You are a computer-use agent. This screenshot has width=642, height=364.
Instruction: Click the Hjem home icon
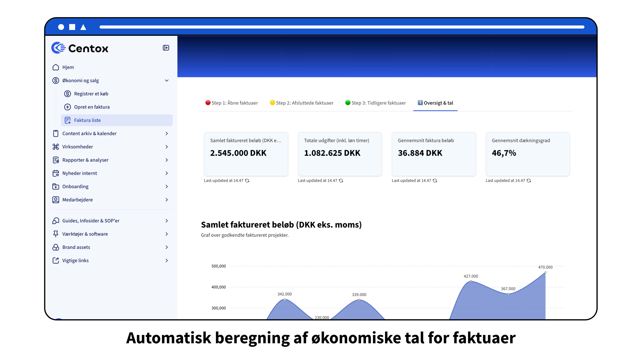56,67
